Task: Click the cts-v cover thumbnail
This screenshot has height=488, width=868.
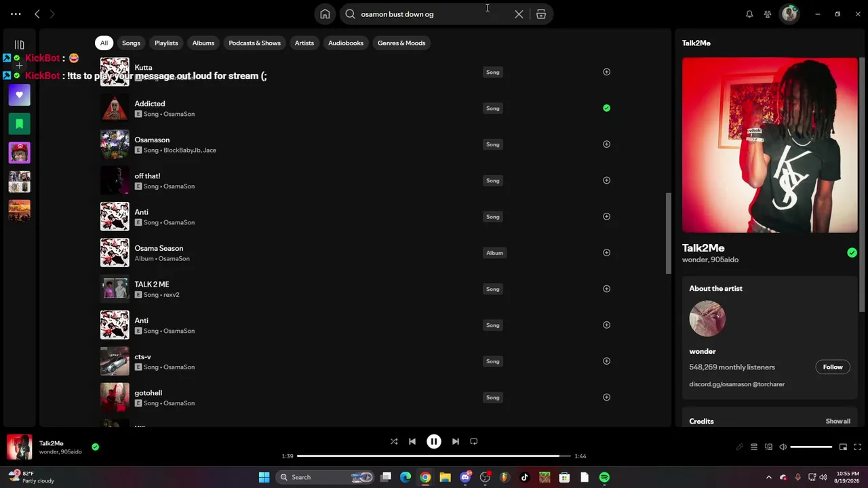Action: 115,361
